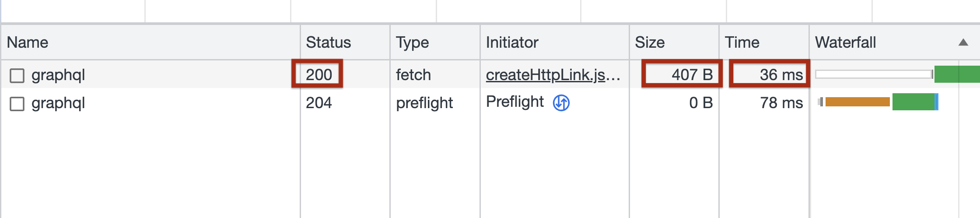Click the blue Preflight arrows icon
Image resolution: width=980 pixels, height=218 pixels.
pos(561,103)
